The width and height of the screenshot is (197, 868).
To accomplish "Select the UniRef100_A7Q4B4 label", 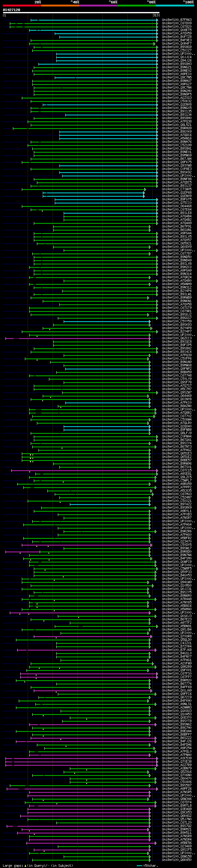I will [x=177, y=216].
